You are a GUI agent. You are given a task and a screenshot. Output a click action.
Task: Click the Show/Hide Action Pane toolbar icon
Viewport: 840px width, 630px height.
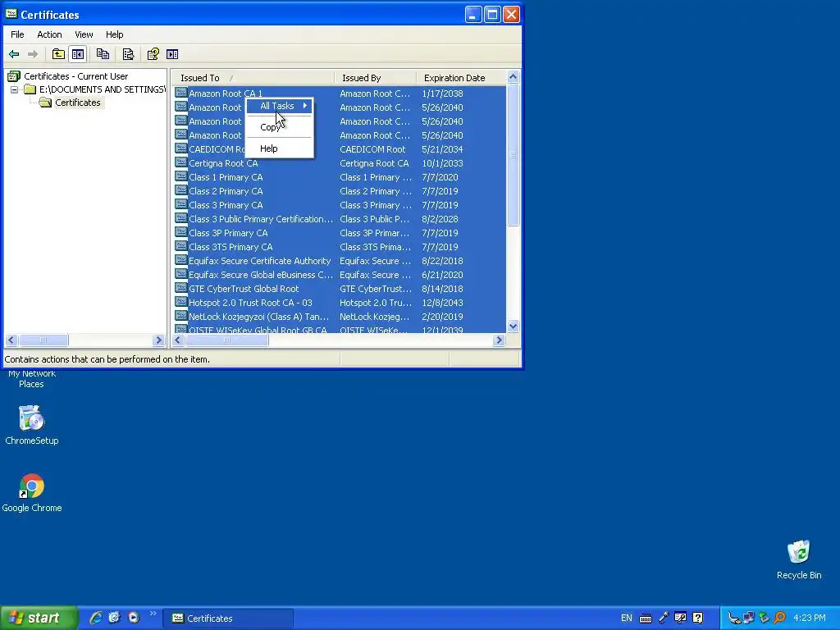pos(172,54)
